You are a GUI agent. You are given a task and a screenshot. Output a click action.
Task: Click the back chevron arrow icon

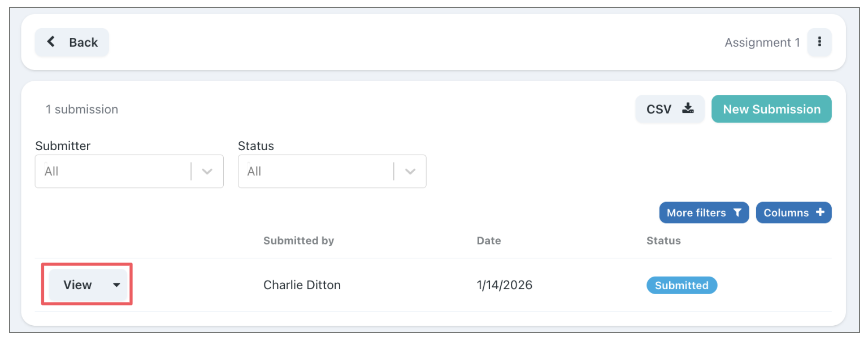click(x=51, y=42)
